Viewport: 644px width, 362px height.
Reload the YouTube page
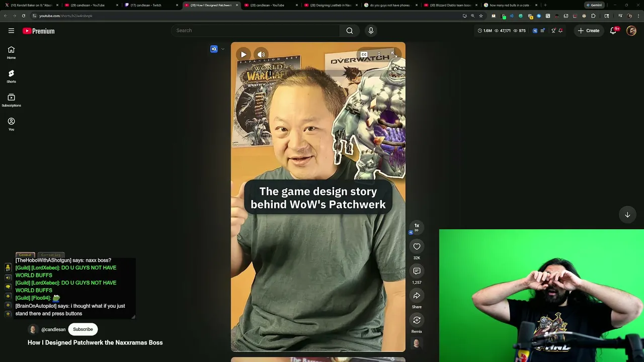coord(23,16)
